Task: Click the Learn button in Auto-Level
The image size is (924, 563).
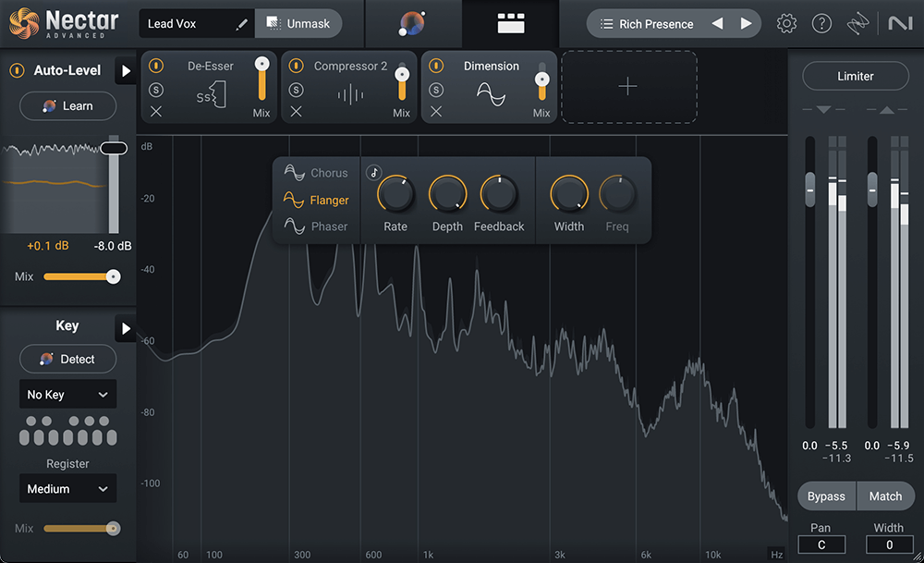Action: coord(67,106)
